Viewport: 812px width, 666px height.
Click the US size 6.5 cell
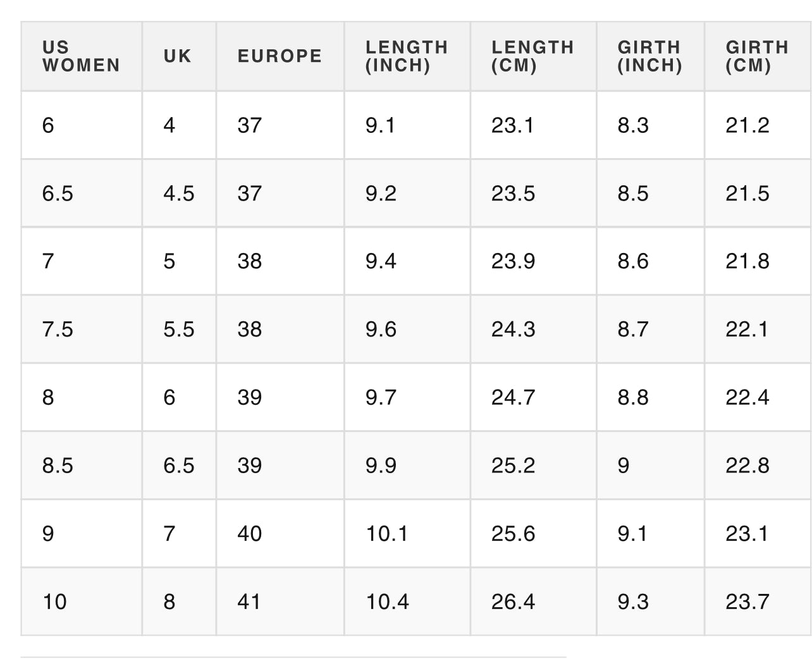click(82, 193)
